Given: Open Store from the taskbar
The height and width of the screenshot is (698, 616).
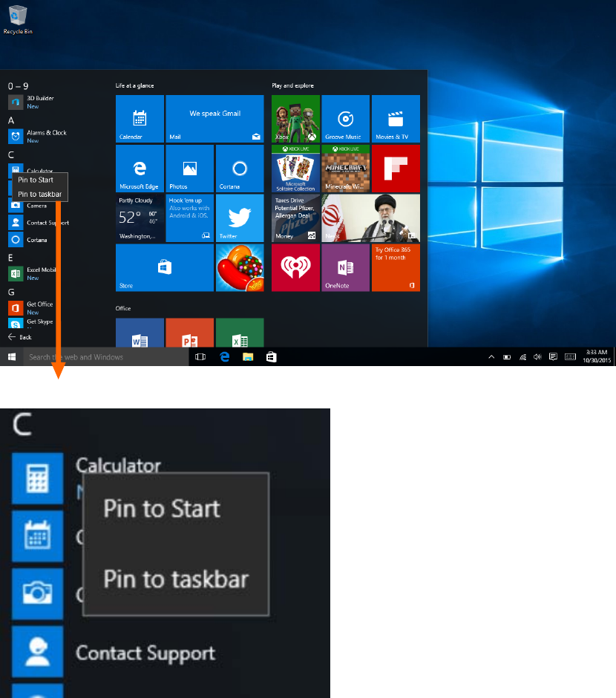Looking at the screenshot, I should [272, 357].
